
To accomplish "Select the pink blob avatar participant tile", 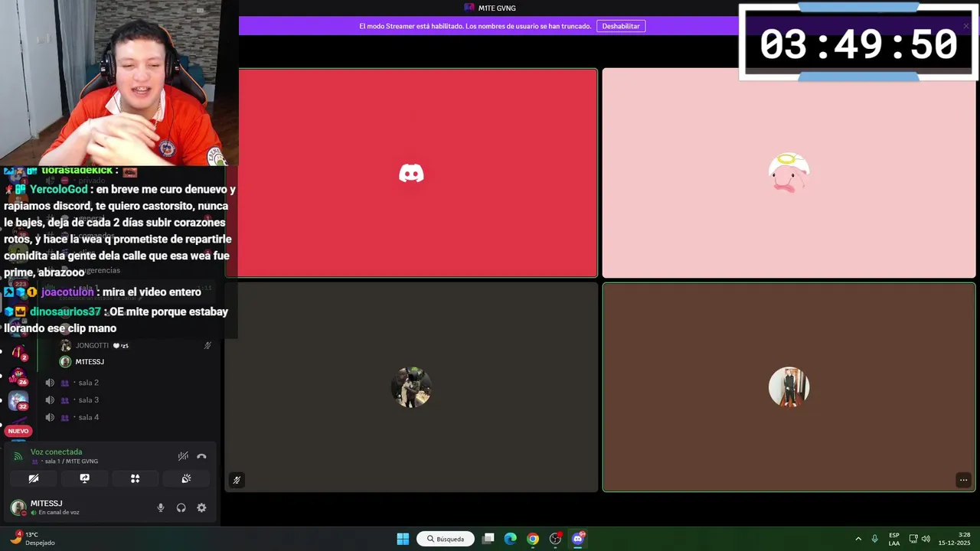I will tap(789, 173).
